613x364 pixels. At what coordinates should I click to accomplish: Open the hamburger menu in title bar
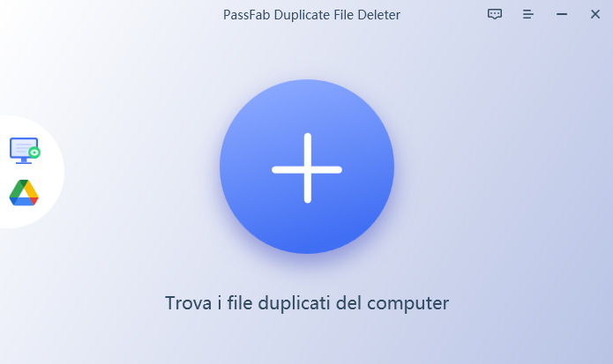(x=528, y=14)
